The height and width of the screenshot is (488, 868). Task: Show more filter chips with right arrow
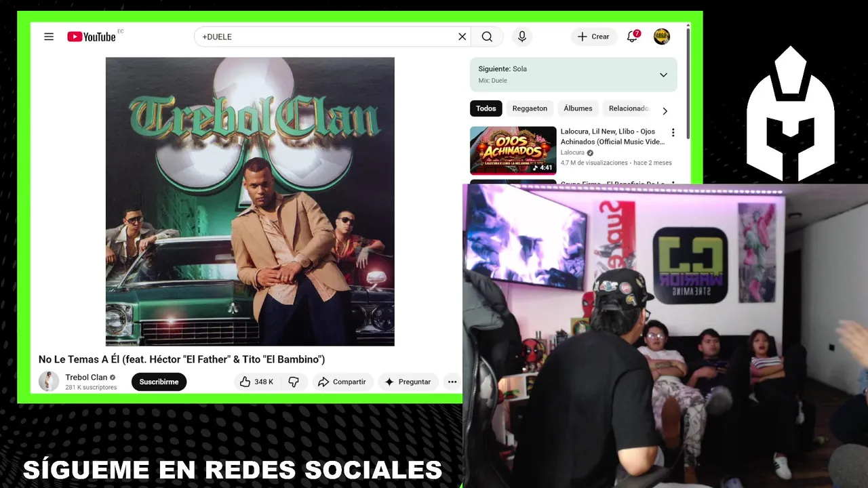pos(665,110)
